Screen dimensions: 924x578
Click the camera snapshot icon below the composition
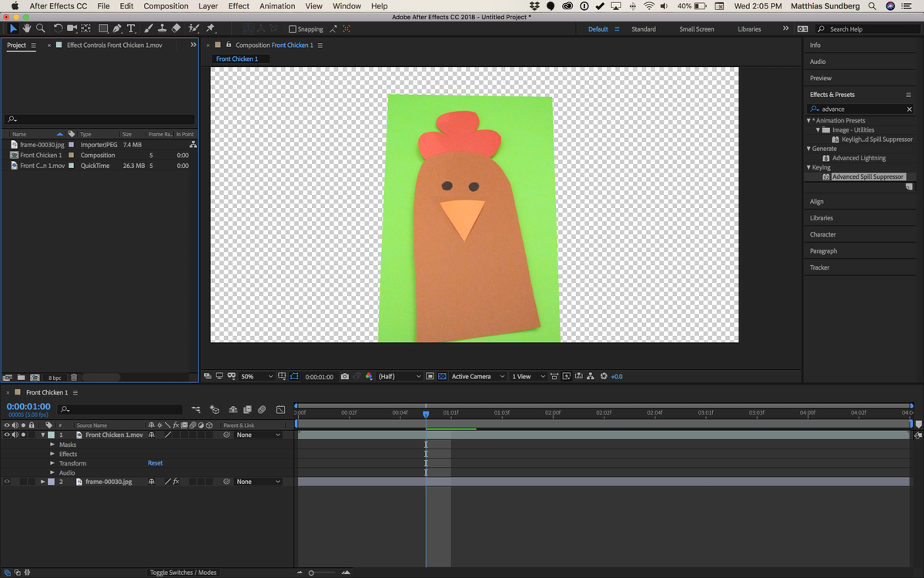coord(343,376)
